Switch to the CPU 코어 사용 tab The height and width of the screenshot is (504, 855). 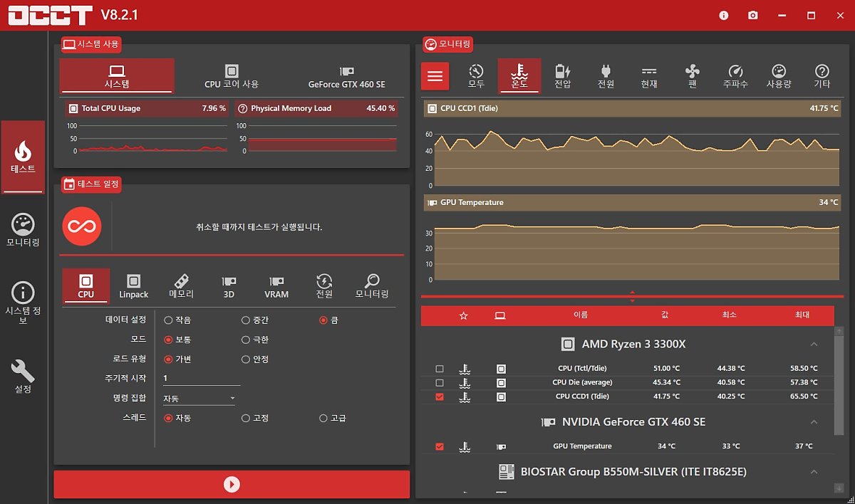click(232, 76)
